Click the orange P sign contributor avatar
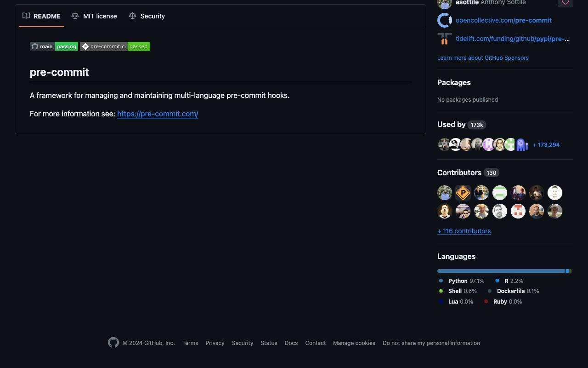588x368 pixels. 463,193
